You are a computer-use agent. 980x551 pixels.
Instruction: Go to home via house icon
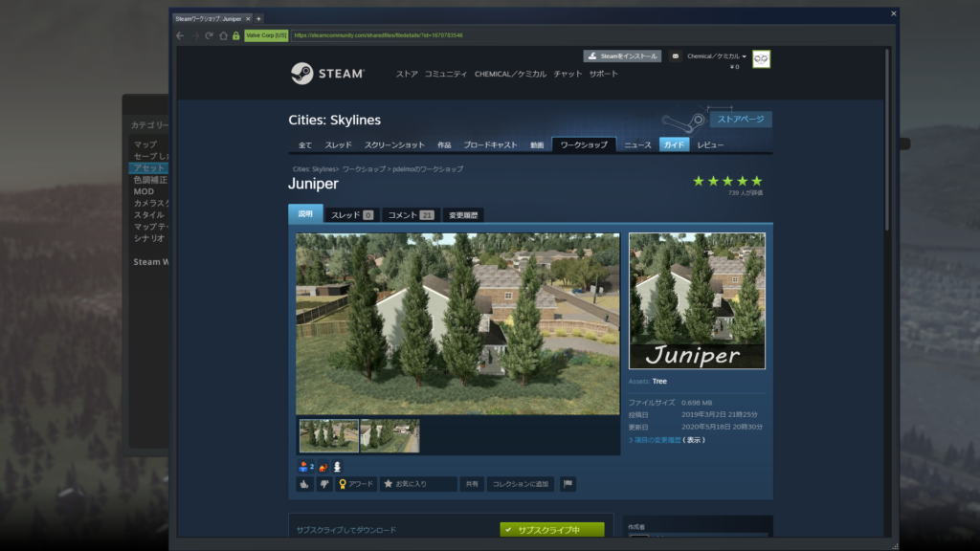pos(223,35)
